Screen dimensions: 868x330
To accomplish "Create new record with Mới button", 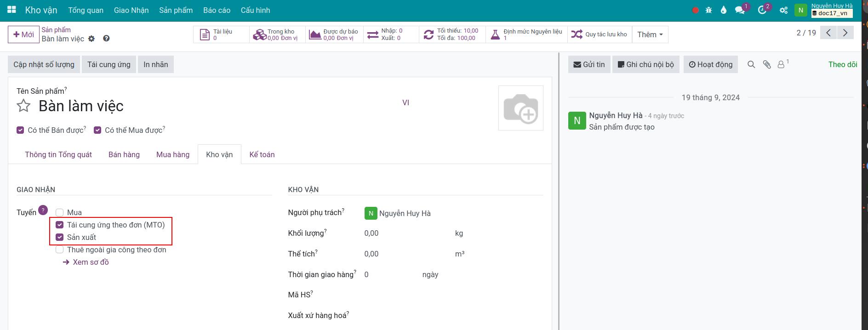I will pyautogui.click(x=23, y=34).
